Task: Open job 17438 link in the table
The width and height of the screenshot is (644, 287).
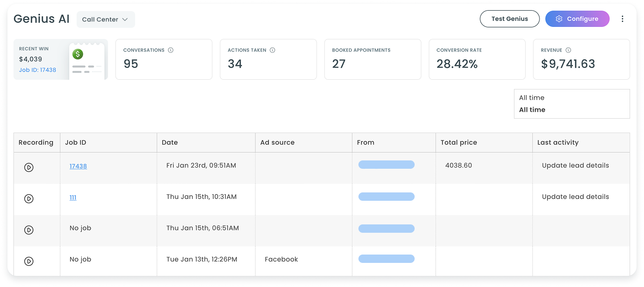Action: coord(78,166)
